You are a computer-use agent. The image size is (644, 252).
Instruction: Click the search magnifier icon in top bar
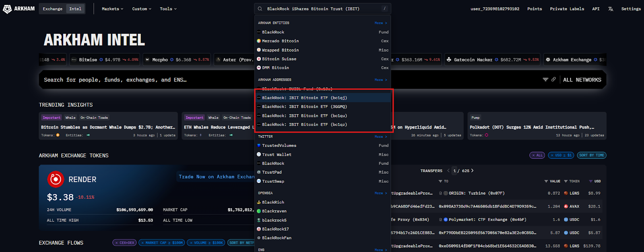(260, 8)
